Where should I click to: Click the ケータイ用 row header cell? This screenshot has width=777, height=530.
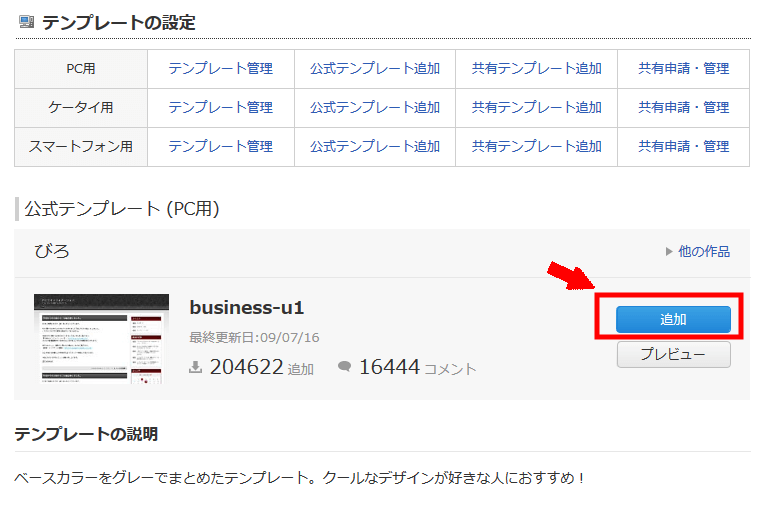pyautogui.click(x=81, y=108)
